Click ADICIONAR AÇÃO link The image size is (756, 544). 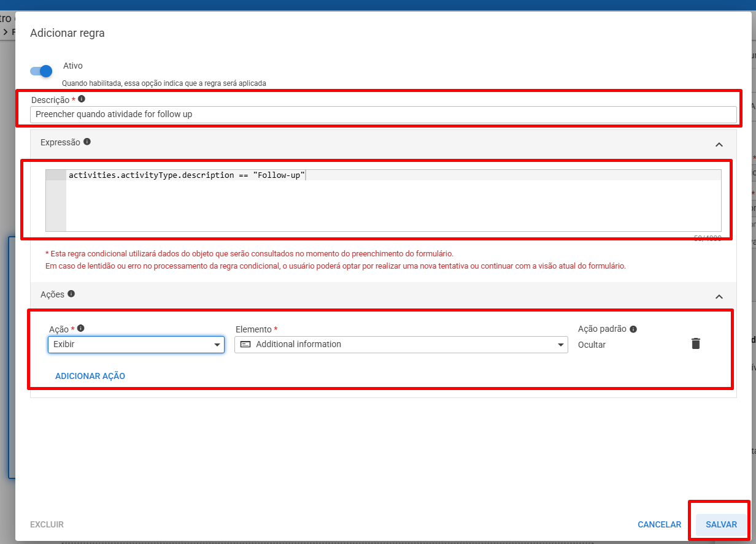pos(90,376)
